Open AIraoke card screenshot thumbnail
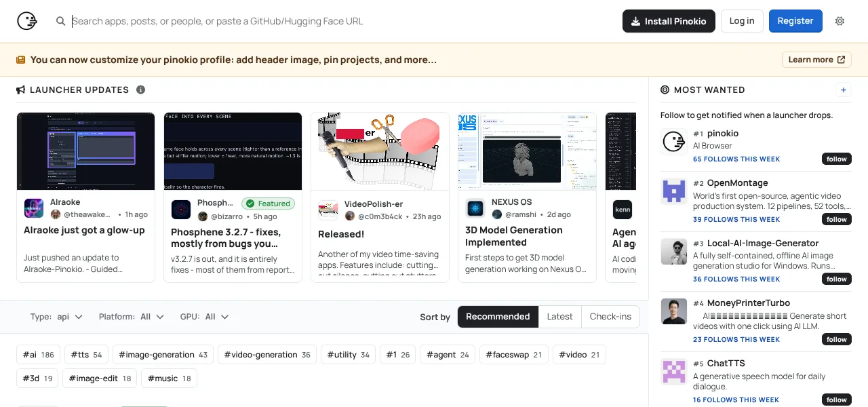 [86, 151]
